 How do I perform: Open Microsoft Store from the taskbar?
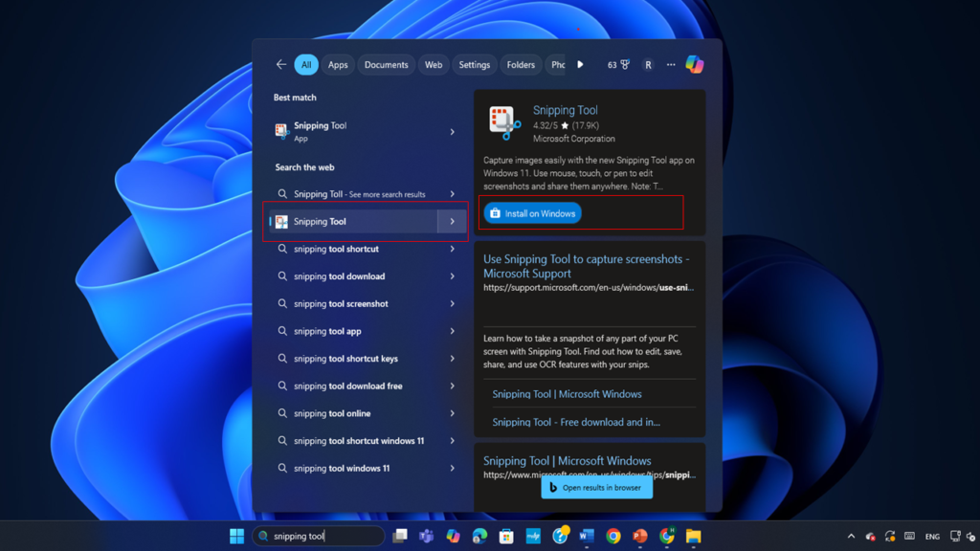[x=506, y=536]
